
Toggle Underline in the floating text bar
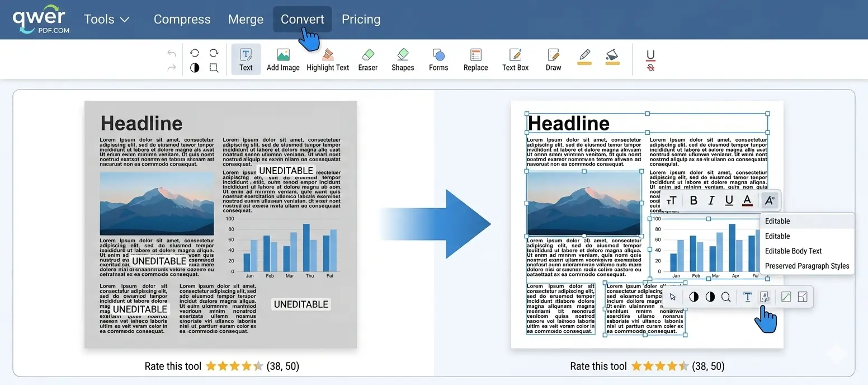729,200
